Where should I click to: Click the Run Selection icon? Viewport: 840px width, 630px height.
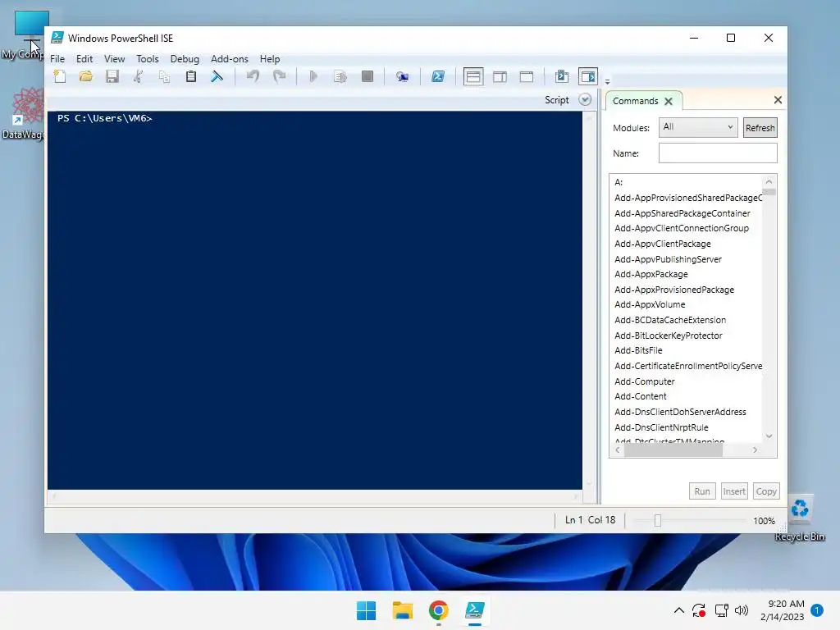click(x=340, y=76)
